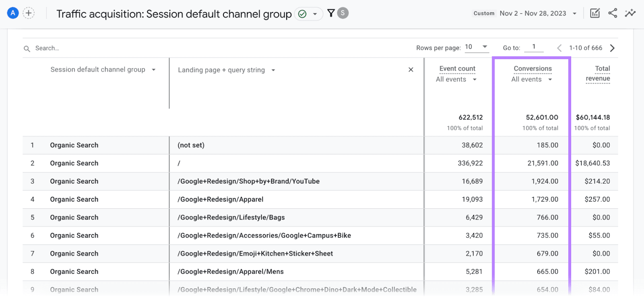Open the Insights sparkline icon
The height and width of the screenshot is (297, 644).
click(x=630, y=13)
